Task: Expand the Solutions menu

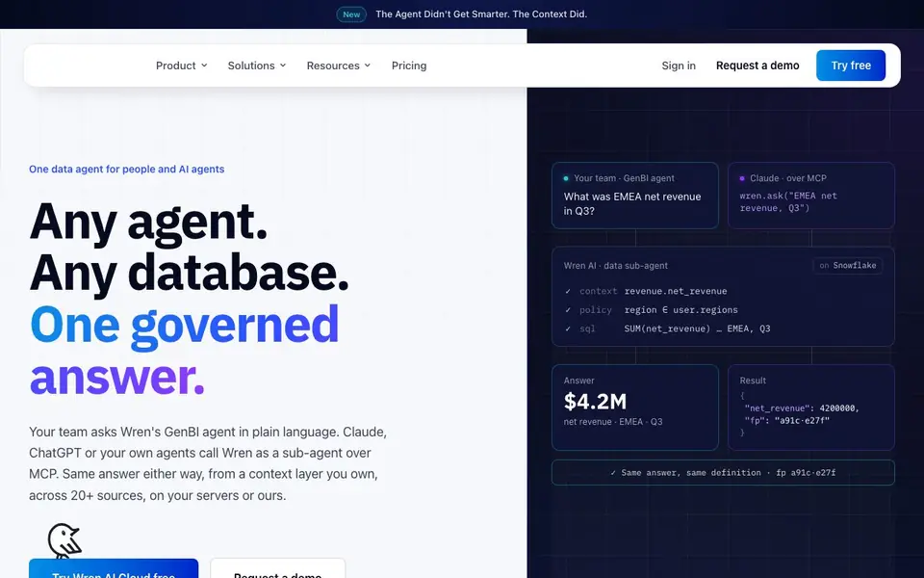Action: coord(257,66)
